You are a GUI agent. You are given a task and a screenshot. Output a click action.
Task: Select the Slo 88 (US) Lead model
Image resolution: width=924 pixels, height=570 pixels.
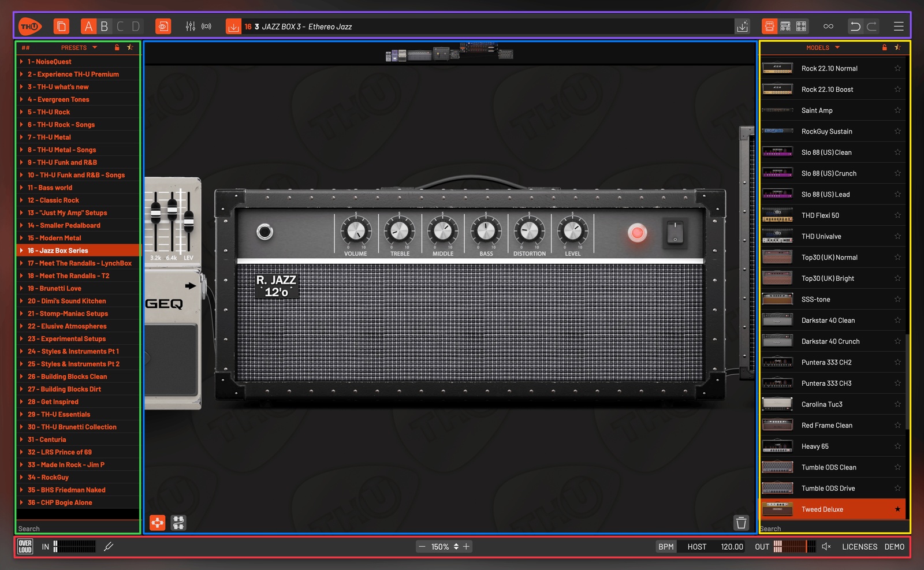tap(832, 194)
